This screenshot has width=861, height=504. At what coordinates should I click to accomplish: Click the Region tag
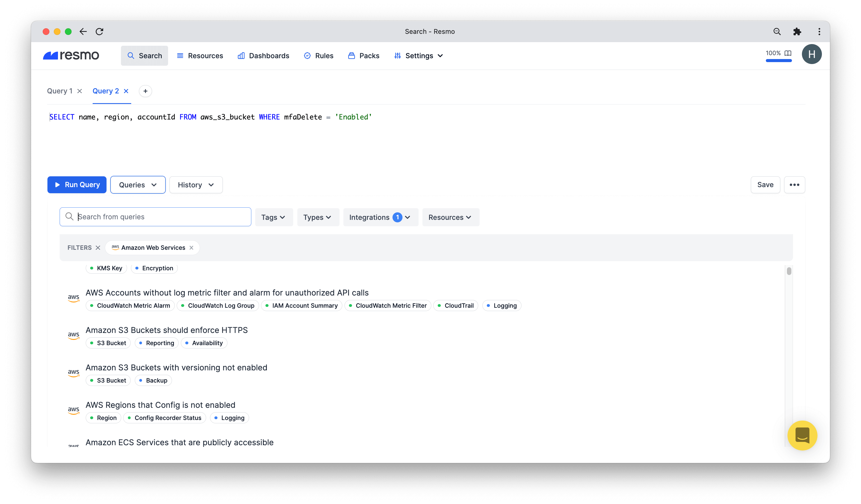tap(103, 418)
